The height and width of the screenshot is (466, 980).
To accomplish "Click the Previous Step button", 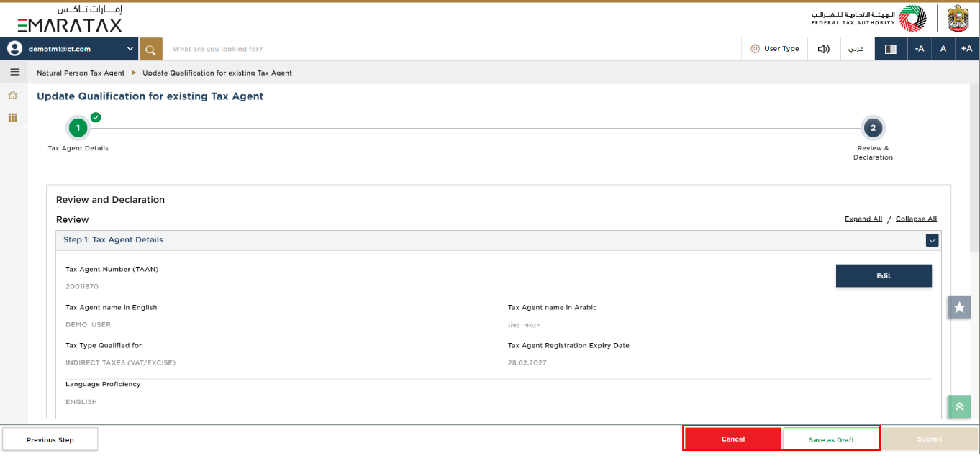I will pyautogui.click(x=50, y=439).
